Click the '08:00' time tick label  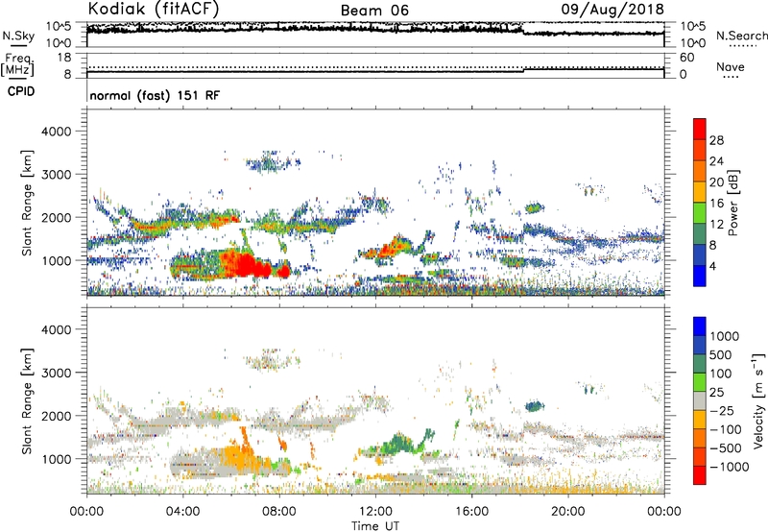279,512
